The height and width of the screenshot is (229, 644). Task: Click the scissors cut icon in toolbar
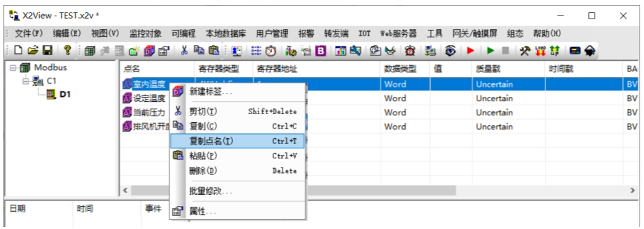click(x=184, y=50)
